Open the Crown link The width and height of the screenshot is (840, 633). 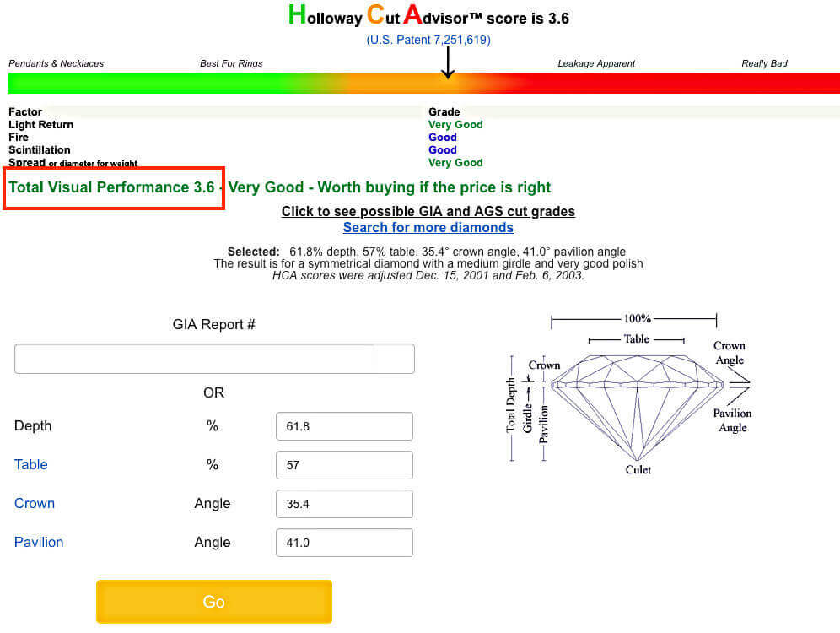(35, 503)
